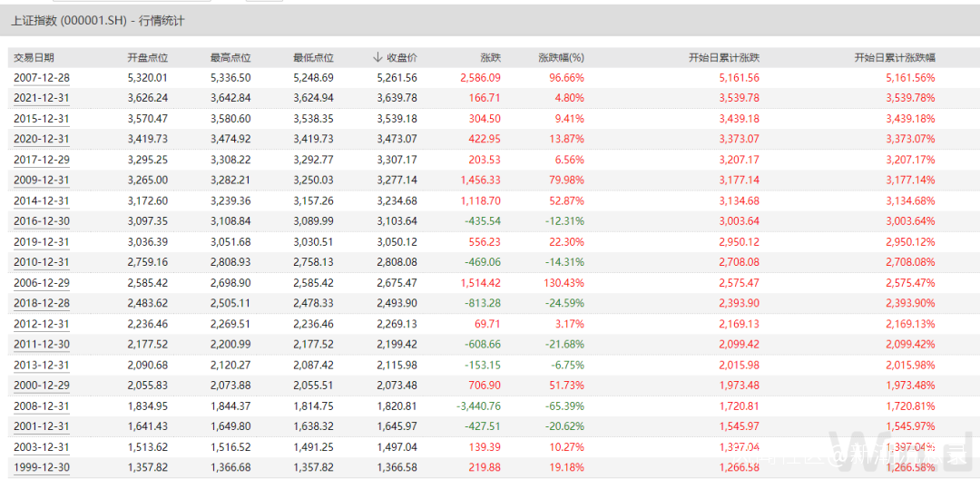Screen dimensions: 980x479
Task: Click cumulative change 5,161.56
Action: coord(740,78)
